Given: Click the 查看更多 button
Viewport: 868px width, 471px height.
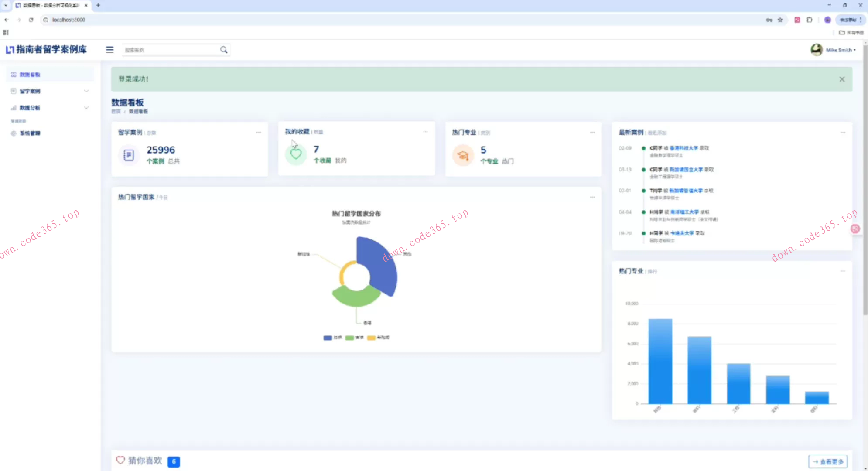Looking at the screenshot, I should point(828,461).
